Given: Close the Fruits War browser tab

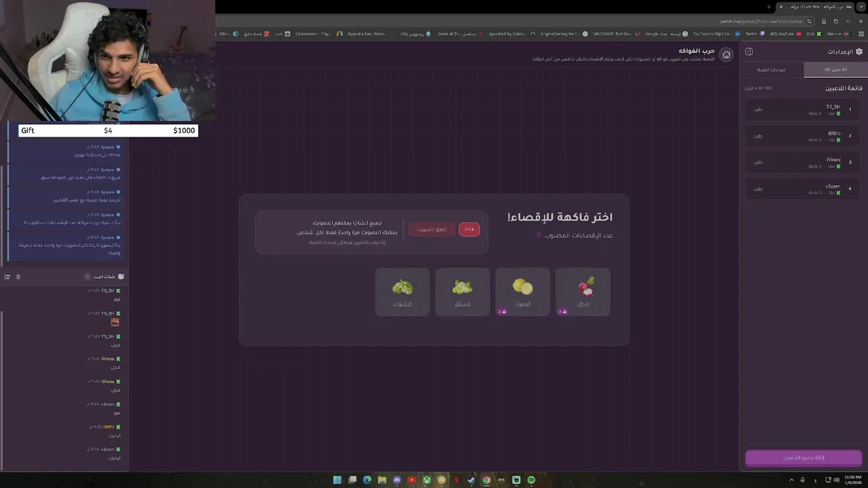Looking at the screenshot, I should pyautogui.click(x=781, y=7).
